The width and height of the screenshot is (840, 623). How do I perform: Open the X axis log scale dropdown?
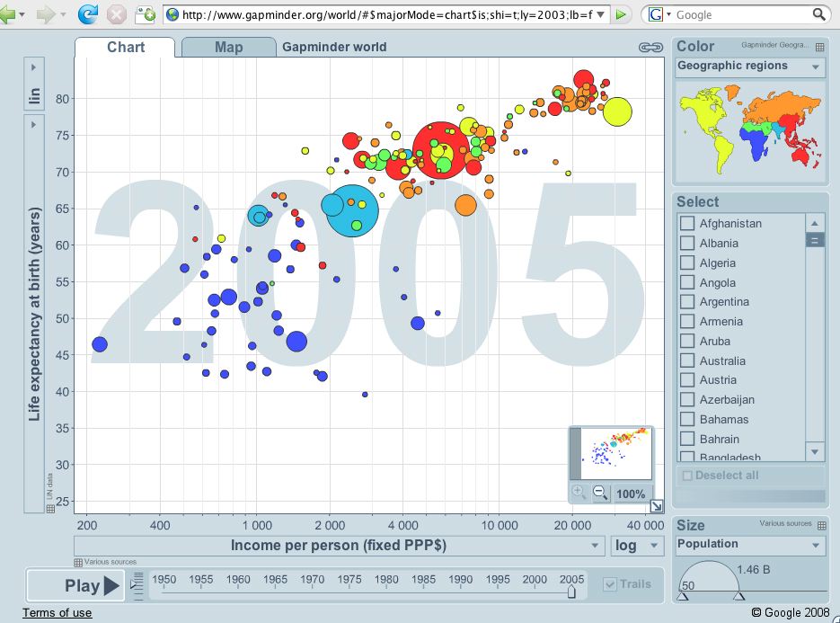tap(637, 546)
